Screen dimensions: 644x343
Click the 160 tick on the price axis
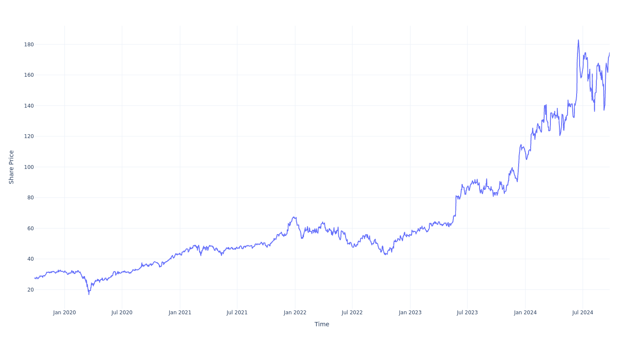click(29, 75)
